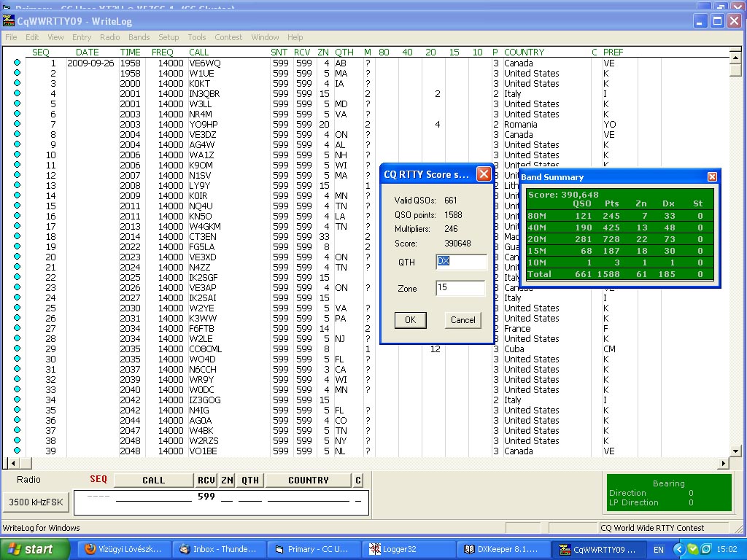Click the status dot for VO1BE row

point(18,451)
